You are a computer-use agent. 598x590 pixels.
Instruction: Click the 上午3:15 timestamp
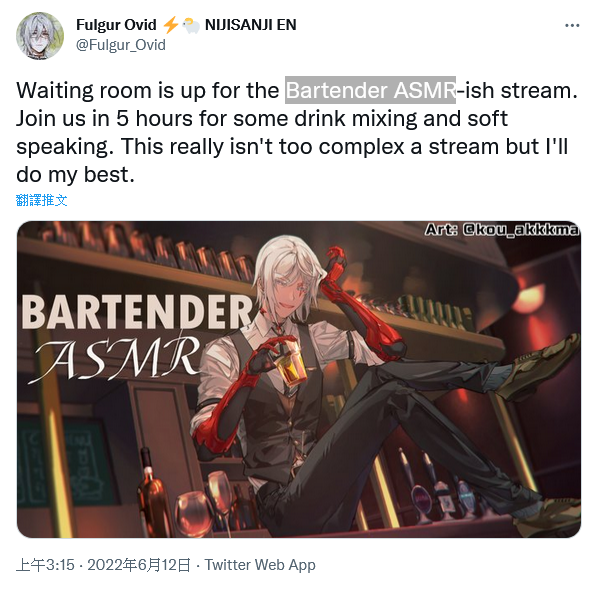45,564
